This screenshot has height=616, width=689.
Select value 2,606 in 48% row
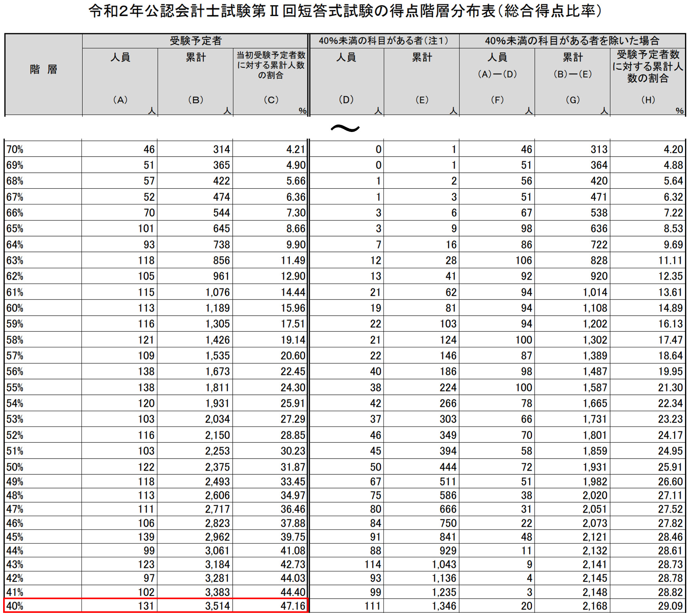pos(218,495)
